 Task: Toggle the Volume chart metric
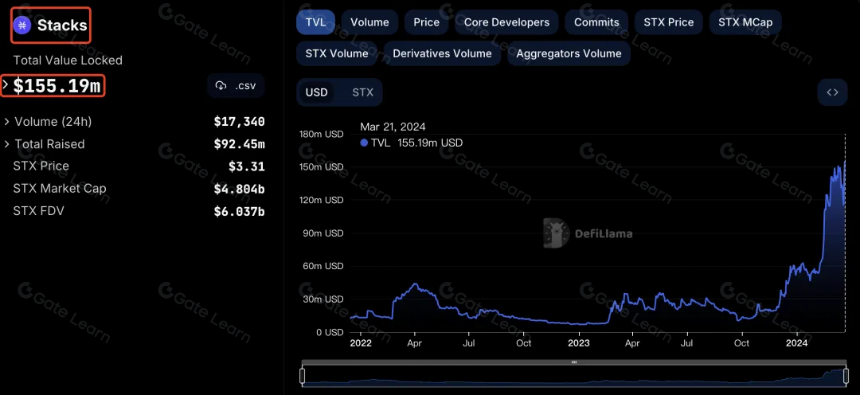pyautogui.click(x=370, y=22)
